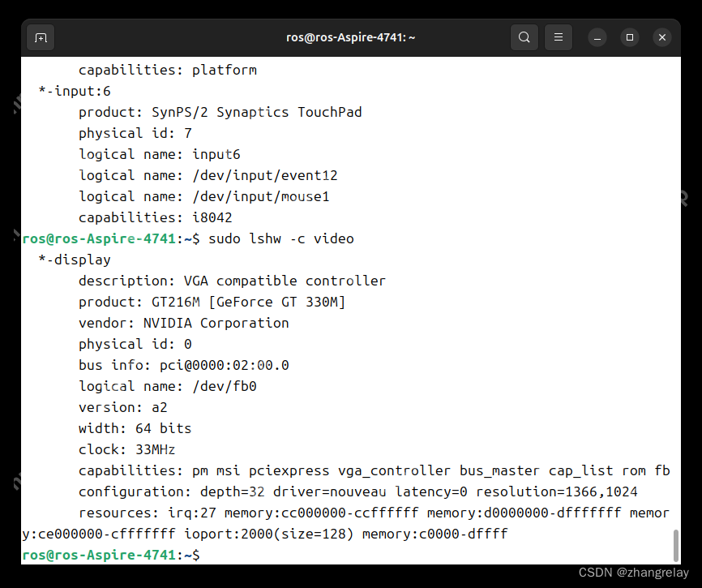The height and width of the screenshot is (588, 702).
Task: Select the SynPS/2 Synaptics TouchPad line
Action: pyautogui.click(x=220, y=111)
